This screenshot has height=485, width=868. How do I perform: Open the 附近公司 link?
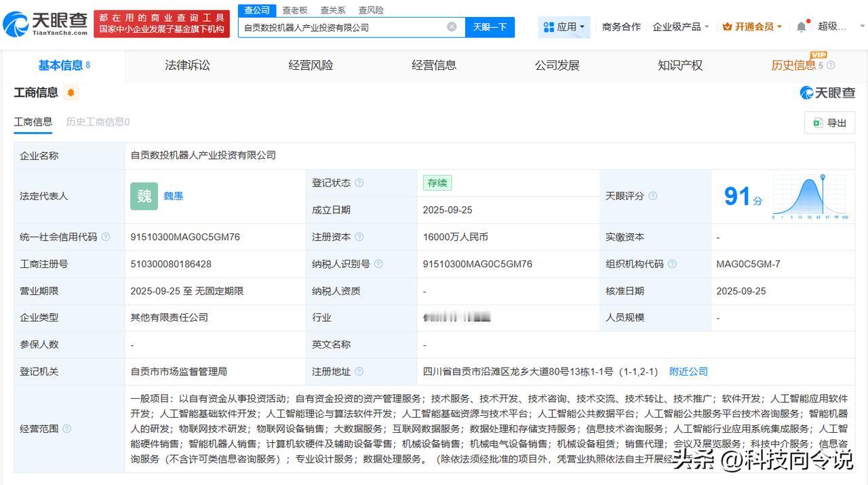click(x=688, y=372)
